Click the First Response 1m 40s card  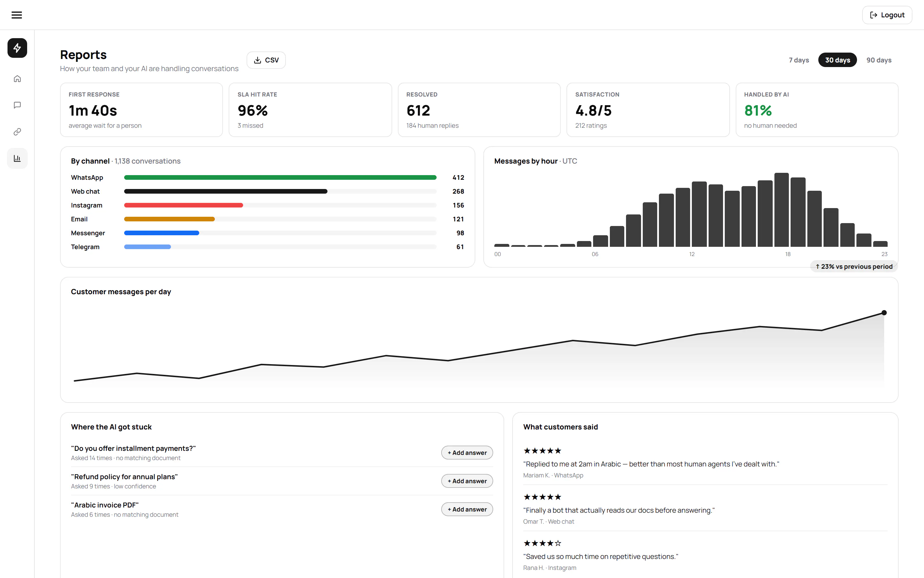point(141,110)
